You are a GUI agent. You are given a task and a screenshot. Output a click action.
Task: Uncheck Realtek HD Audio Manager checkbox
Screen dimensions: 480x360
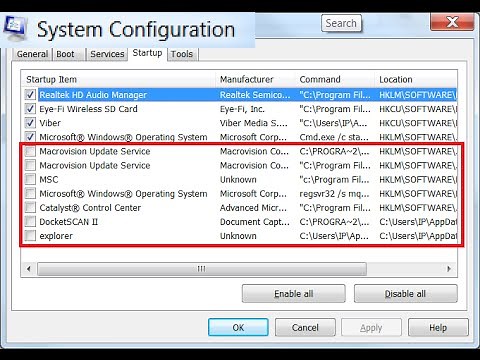[30, 95]
